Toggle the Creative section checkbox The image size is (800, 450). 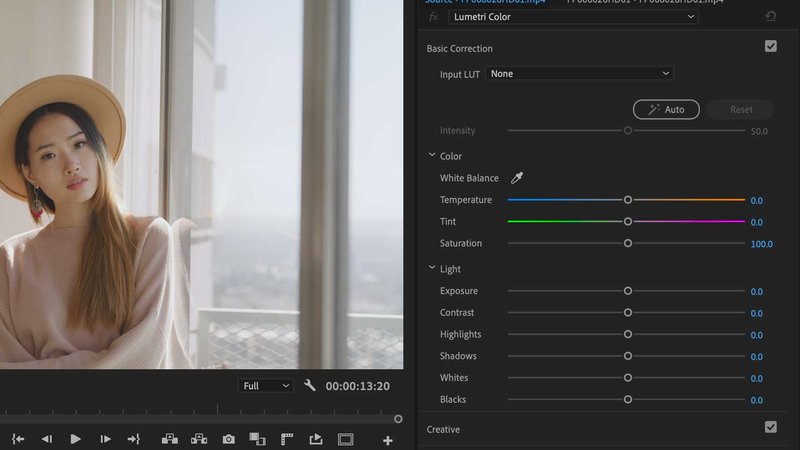tap(770, 427)
